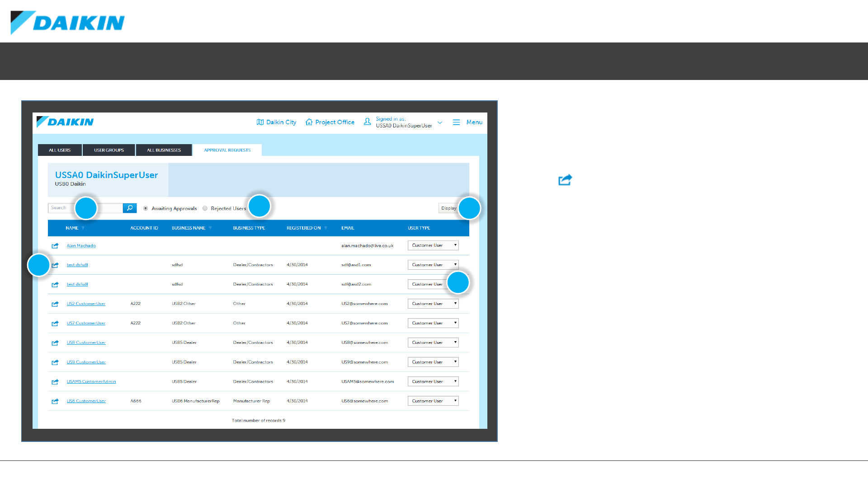The image size is (868, 488).
Task: Click share icon beside US2 CustomerUser
Action: coord(55,304)
